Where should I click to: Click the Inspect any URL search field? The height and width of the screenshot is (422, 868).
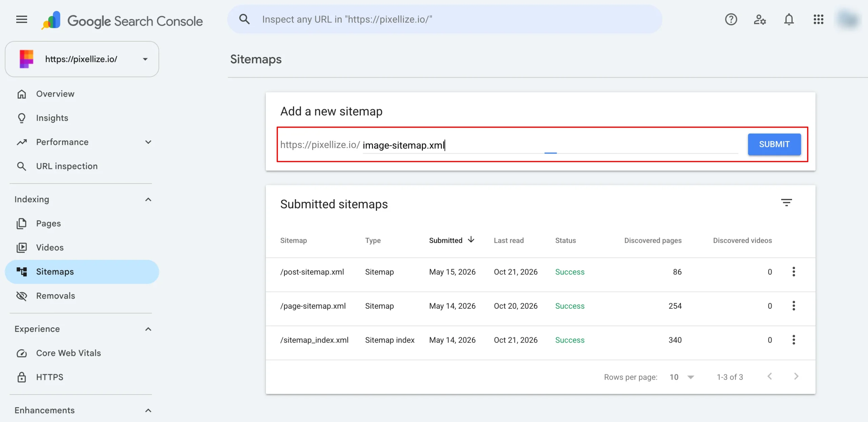(444, 19)
